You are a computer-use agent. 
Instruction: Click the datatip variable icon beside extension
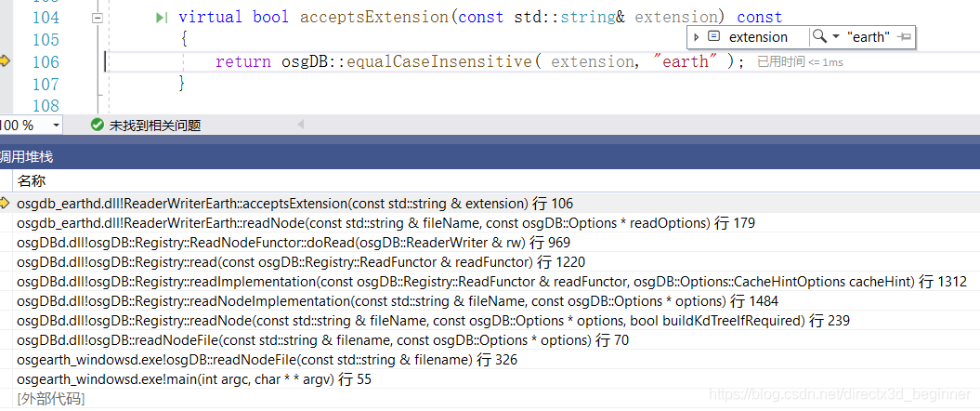click(713, 36)
